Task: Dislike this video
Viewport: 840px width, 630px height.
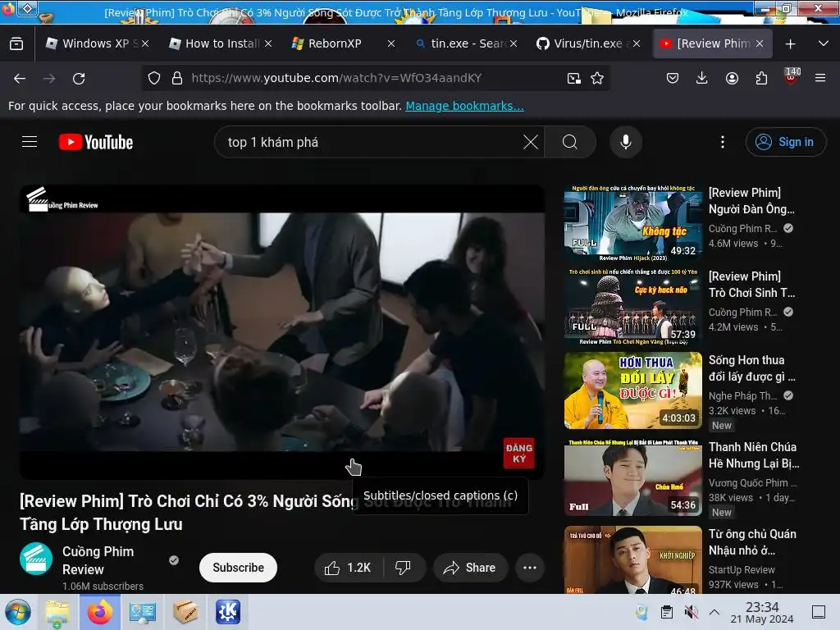Action: [x=403, y=568]
